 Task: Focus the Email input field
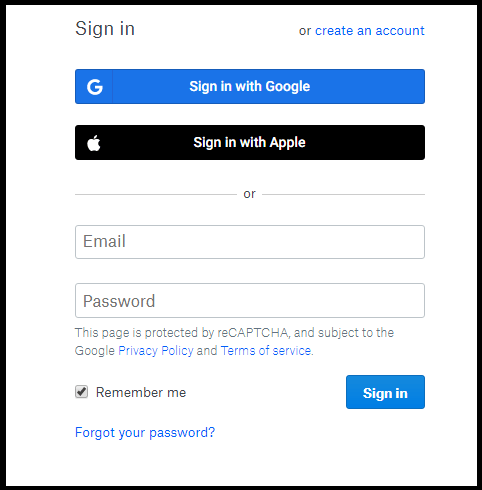pos(250,242)
